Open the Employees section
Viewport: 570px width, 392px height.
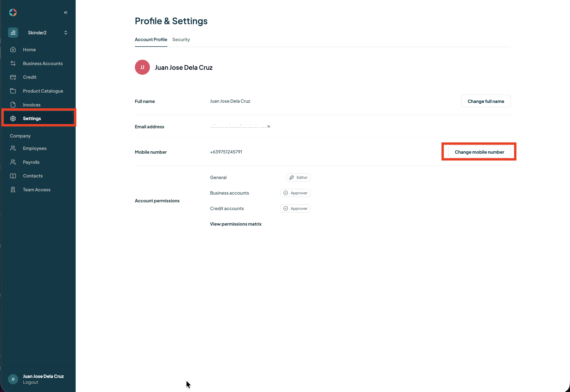(x=38, y=148)
